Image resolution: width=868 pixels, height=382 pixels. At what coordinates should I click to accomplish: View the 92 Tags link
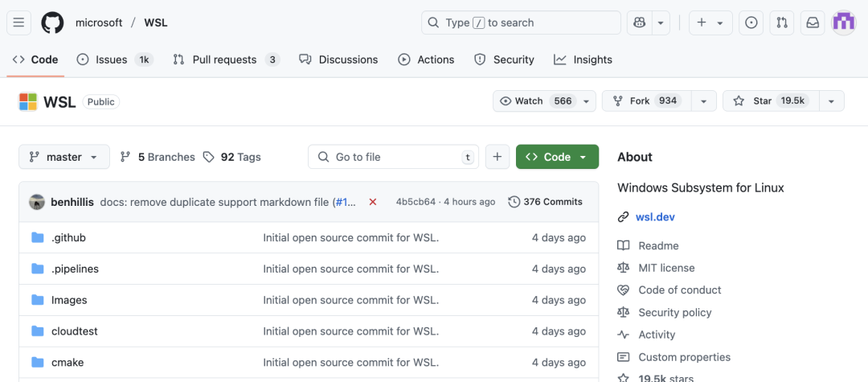pyautogui.click(x=232, y=157)
